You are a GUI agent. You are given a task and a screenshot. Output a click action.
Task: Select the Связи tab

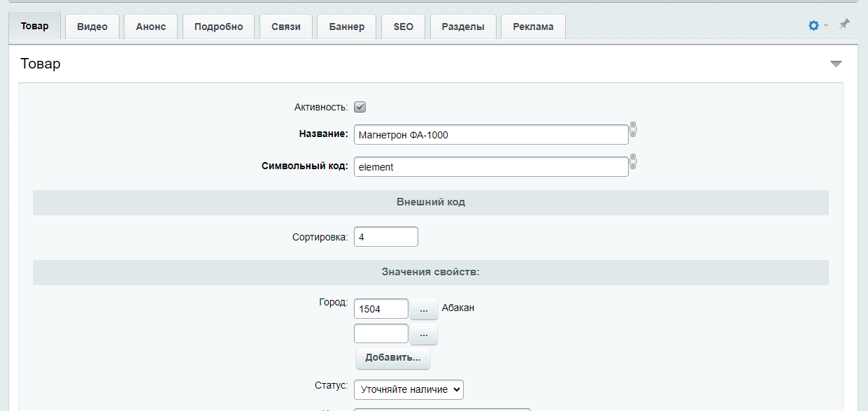286,27
